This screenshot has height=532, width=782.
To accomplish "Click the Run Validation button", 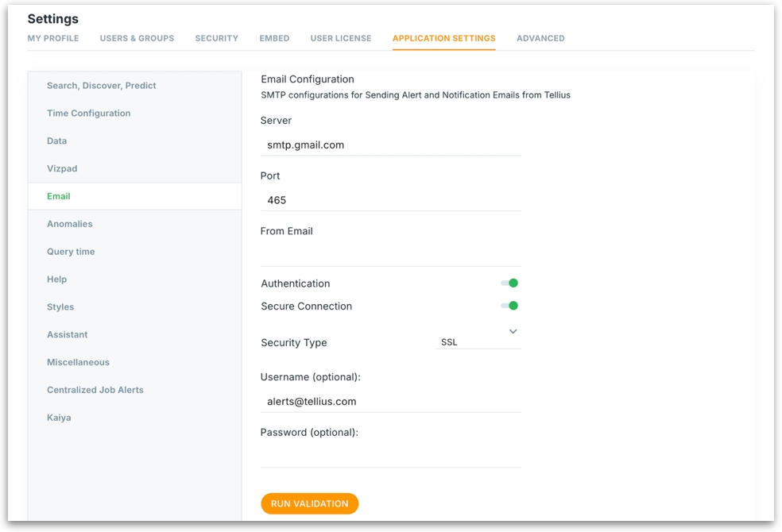I will tap(309, 503).
